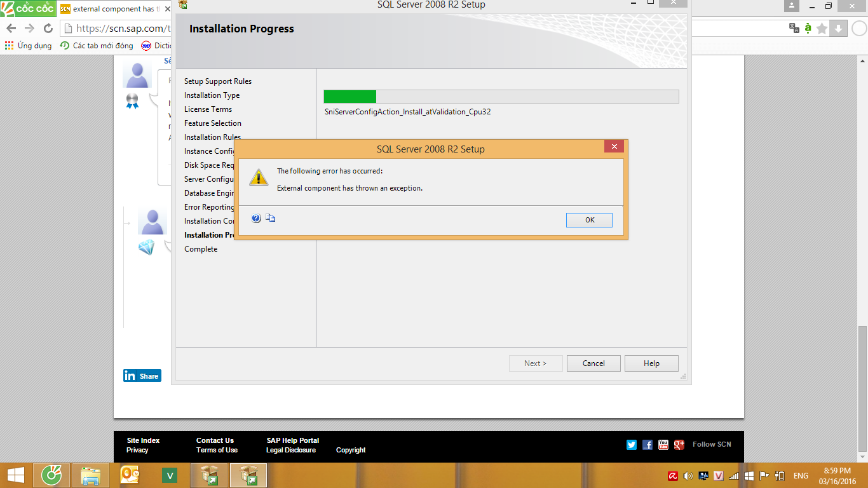The width and height of the screenshot is (868, 488).
Task: Open SCN YouTube icon in footer
Action: (663, 445)
